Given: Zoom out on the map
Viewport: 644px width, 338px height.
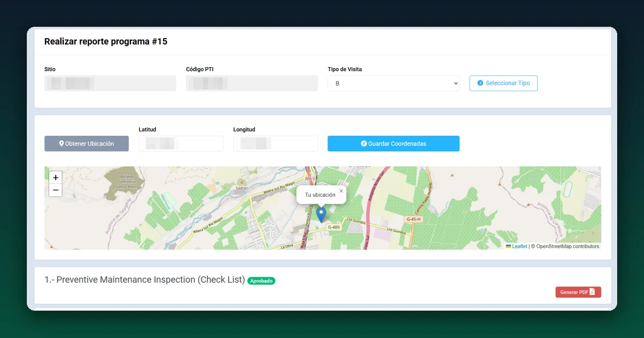Looking at the screenshot, I should click(x=56, y=190).
